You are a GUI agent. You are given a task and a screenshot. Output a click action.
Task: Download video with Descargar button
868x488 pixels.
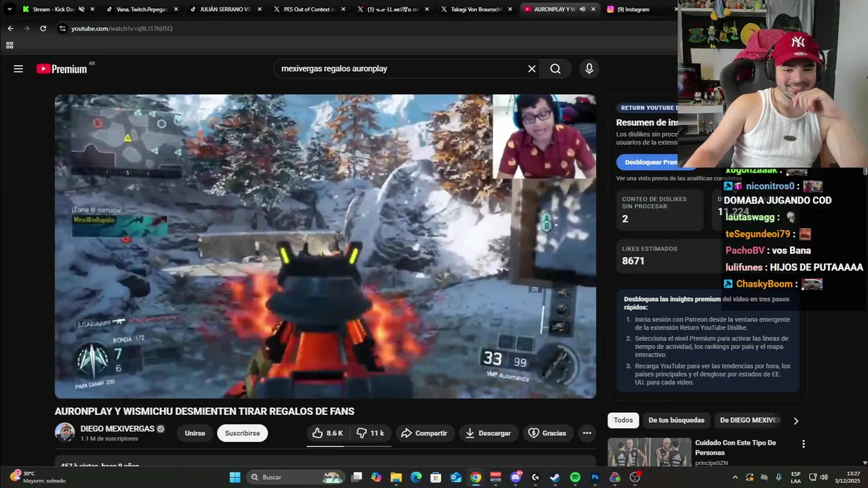488,433
